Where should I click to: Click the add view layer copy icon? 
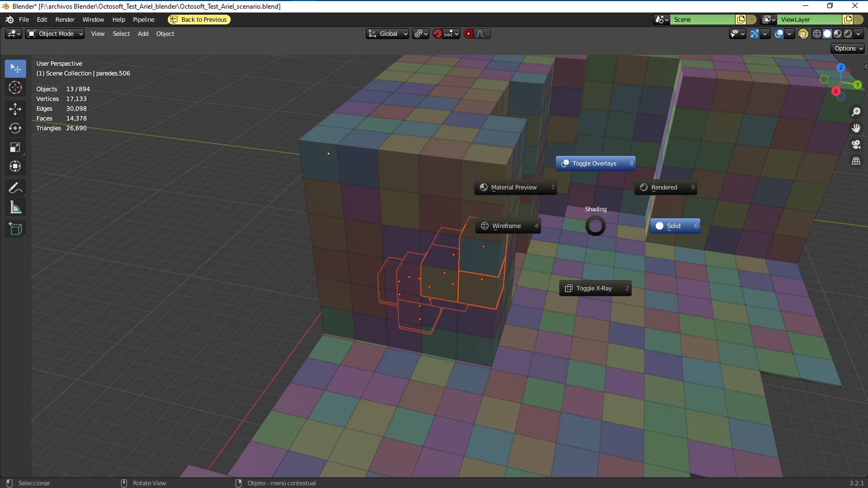click(x=847, y=20)
